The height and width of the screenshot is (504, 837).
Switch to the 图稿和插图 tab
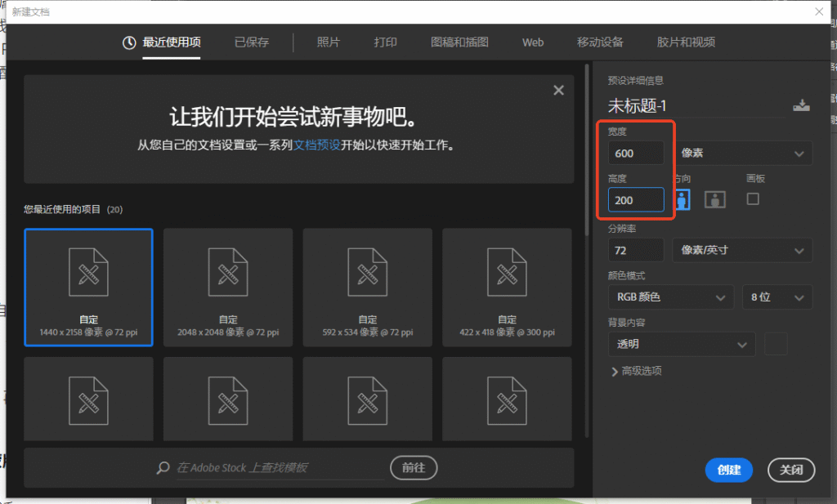(x=459, y=42)
